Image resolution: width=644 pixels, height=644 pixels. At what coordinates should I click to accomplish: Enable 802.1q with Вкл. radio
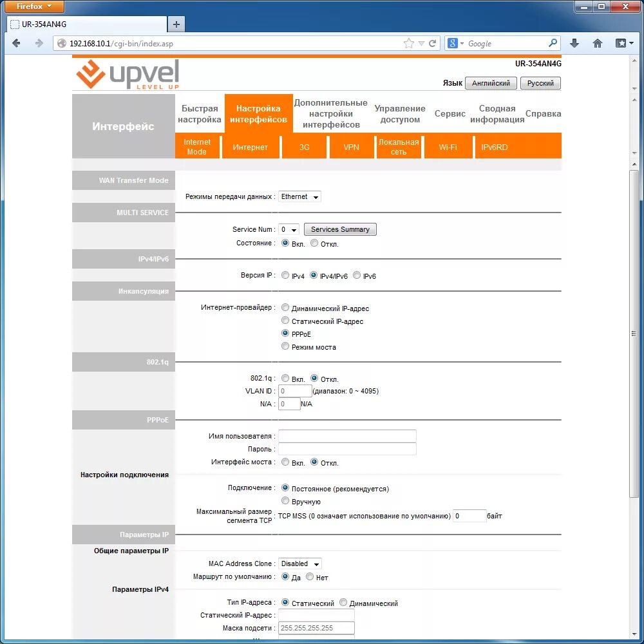click(285, 378)
